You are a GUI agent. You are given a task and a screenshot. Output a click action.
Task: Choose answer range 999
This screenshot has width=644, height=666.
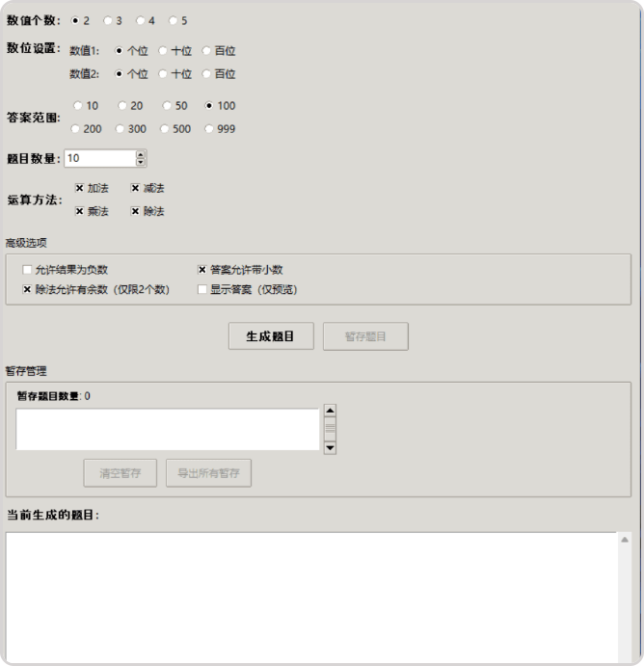[207, 128]
